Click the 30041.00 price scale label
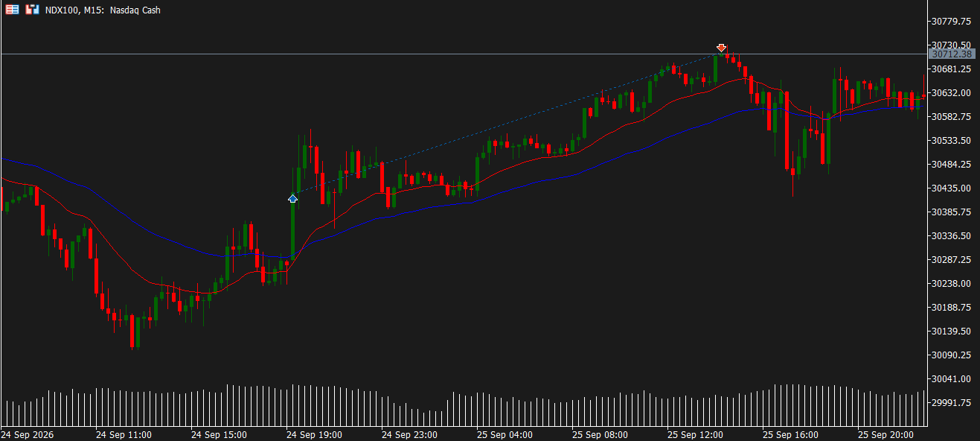Screen dimensions: 980x441 click(x=951, y=378)
